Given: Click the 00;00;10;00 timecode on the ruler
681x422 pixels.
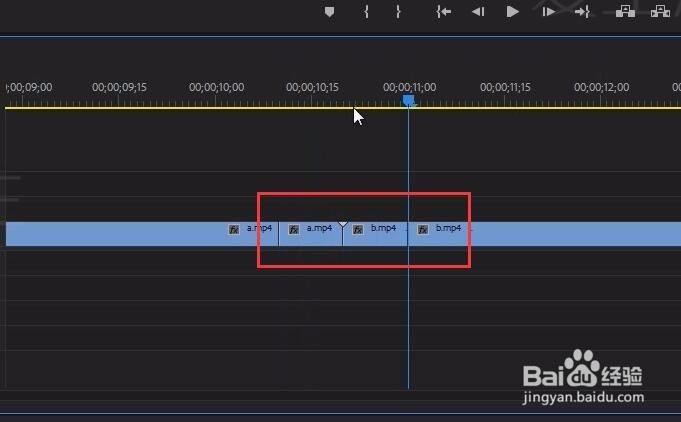Looking at the screenshot, I should click(x=216, y=87).
